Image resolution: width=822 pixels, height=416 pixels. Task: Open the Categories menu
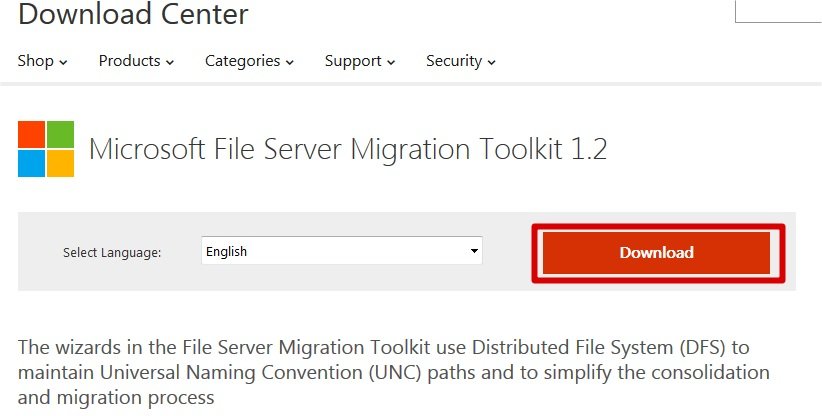[x=242, y=61]
